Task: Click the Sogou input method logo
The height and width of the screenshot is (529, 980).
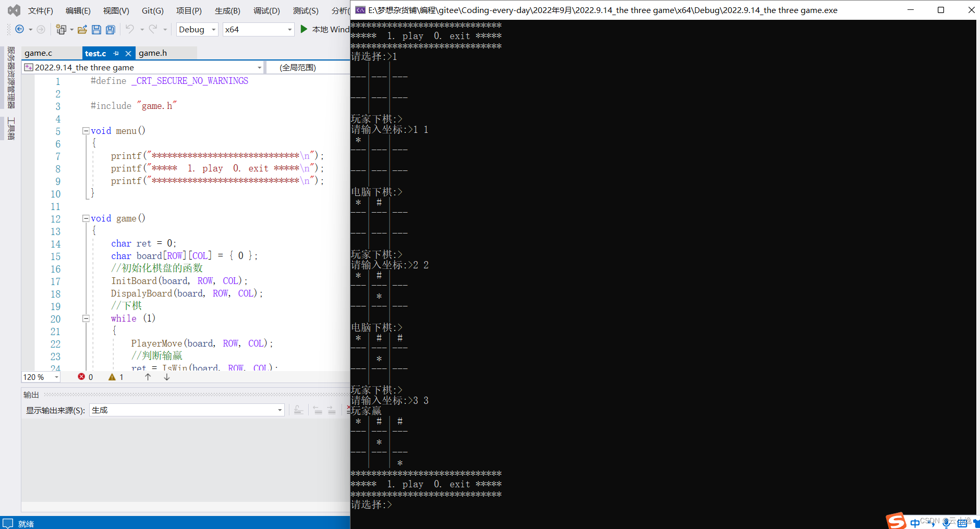Action: point(896,521)
